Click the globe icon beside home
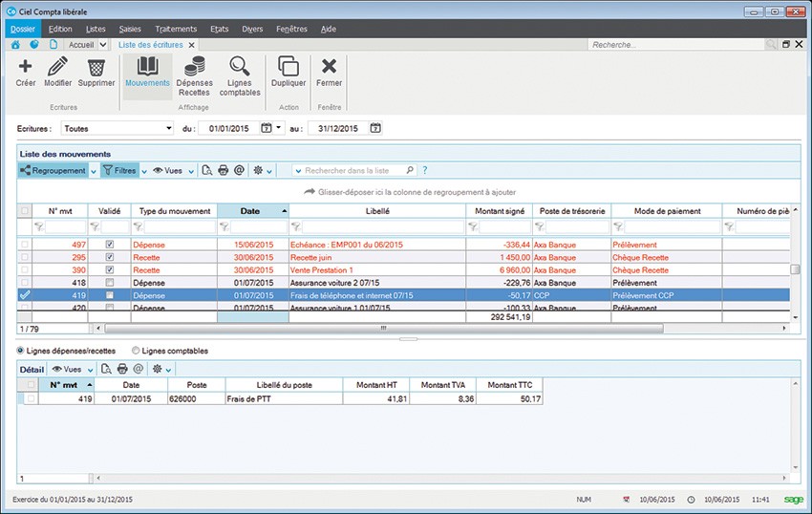This screenshot has height=514, width=812. pyautogui.click(x=34, y=45)
